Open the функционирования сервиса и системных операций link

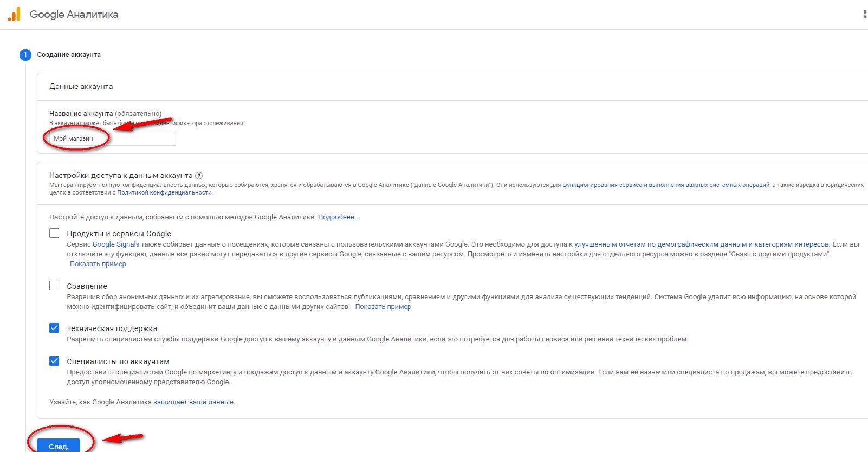[x=666, y=185]
